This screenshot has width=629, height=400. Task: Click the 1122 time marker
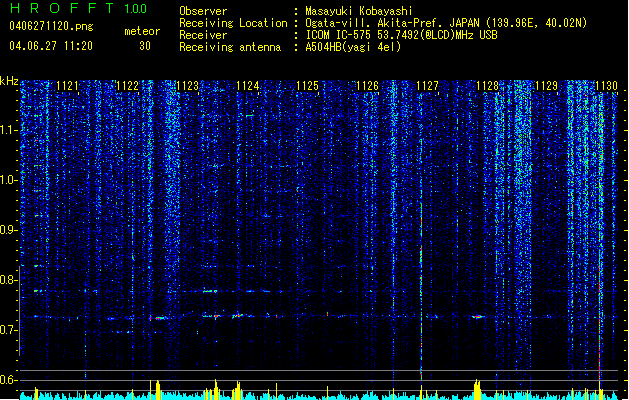coord(127,86)
